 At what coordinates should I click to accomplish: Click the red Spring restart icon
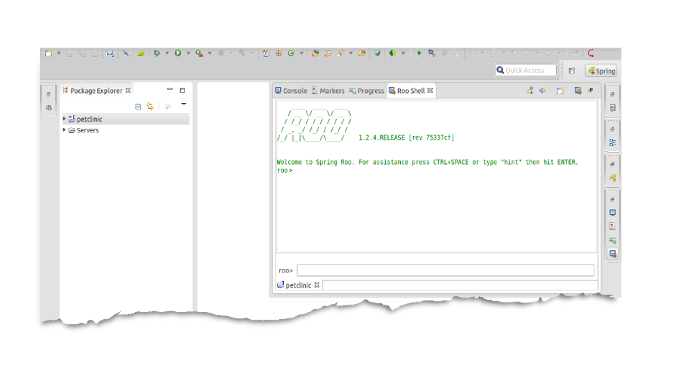(591, 53)
